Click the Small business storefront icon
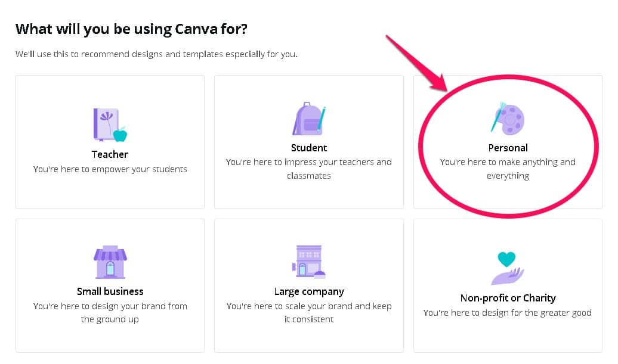This screenshot has height=364, width=618. (110, 262)
